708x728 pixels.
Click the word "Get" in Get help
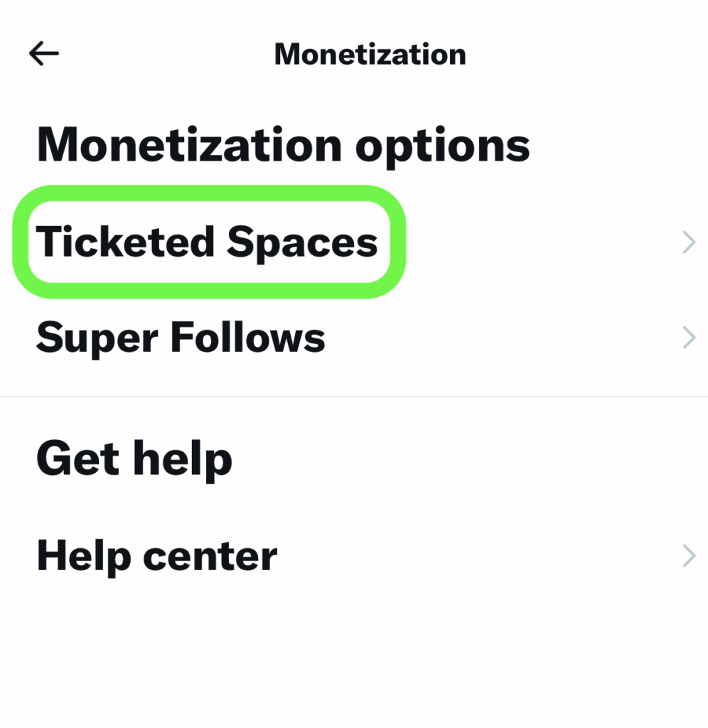[x=78, y=459]
